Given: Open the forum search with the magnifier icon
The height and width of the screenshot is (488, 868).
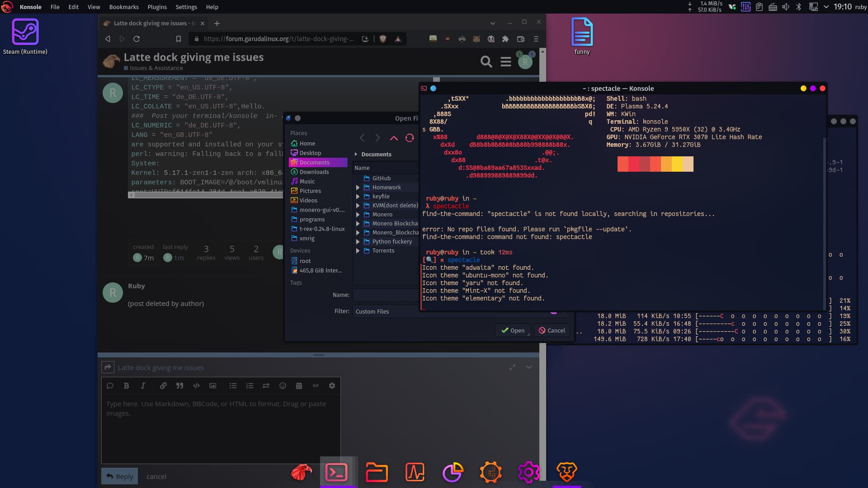Looking at the screenshot, I should coord(486,61).
